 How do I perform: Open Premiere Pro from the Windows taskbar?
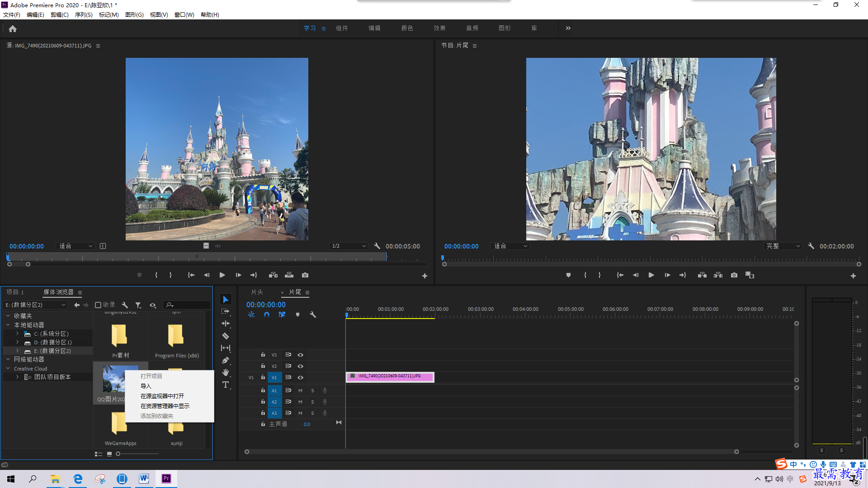coord(166,479)
